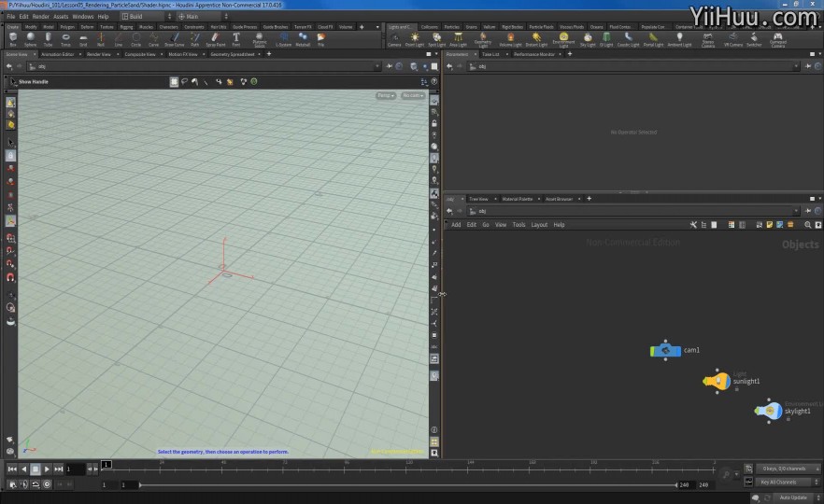Open the shelf set options arrow after Volume tab

(376, 27)
